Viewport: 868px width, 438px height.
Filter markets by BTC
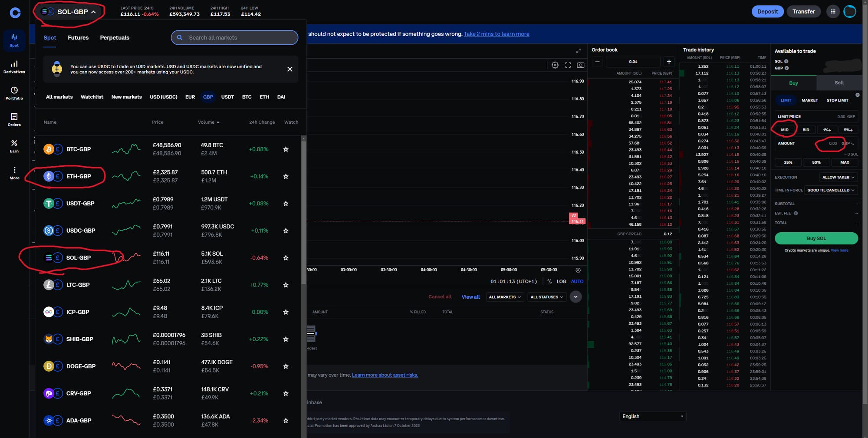pos(247,97)
